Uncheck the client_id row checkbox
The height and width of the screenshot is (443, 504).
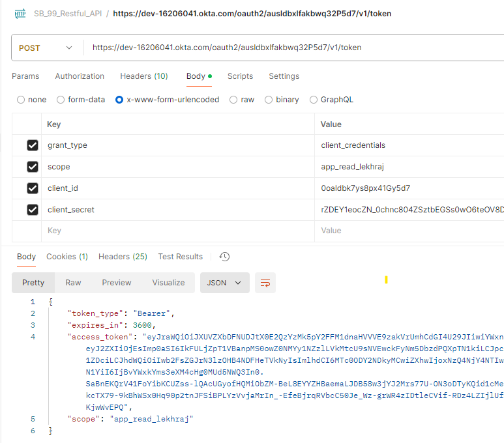point(33,188)
